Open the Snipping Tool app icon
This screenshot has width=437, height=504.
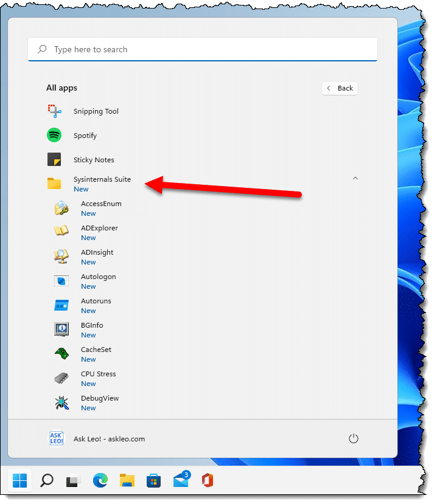54,111
